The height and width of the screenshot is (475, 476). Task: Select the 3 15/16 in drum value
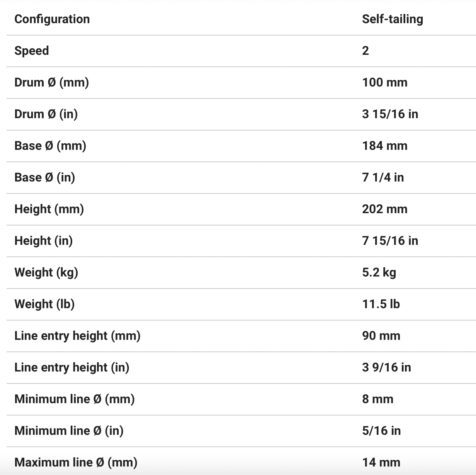click(x=390, y=114)
